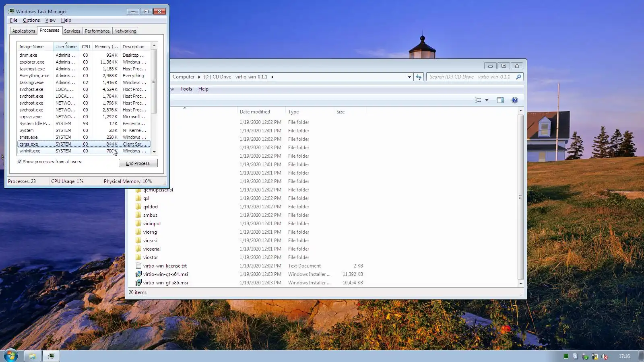Screen dimensions: 644x362
Task: Click the End Process button
Action: click(138, 163)
